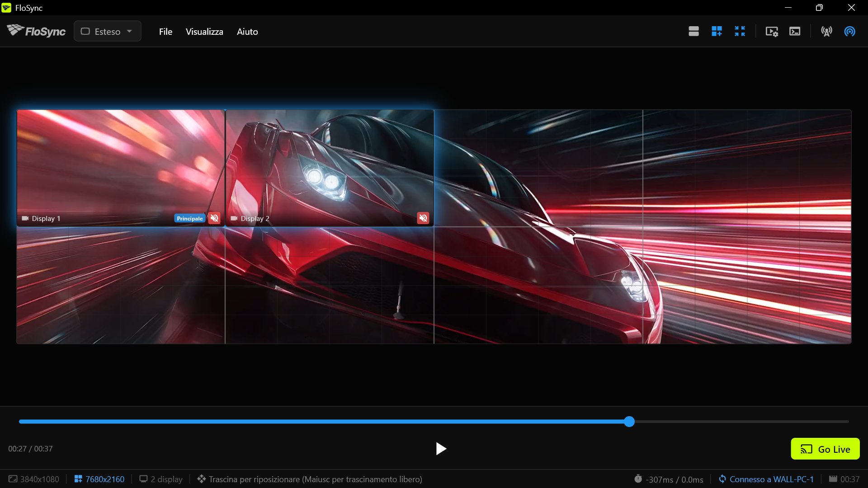Unmute Display 2 audio
Screen dimensions: 868x488
[423, 218]
